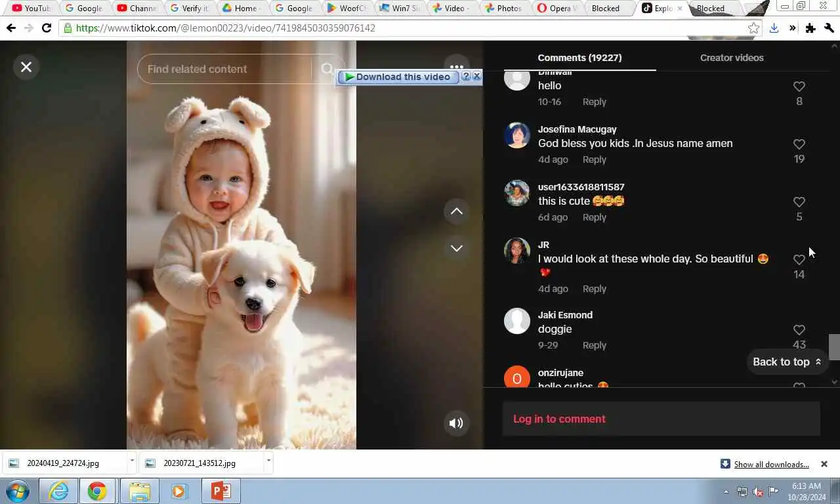Bookmark page with star icon
This screenshot has height=504, width=840.
(x=753, y=28)
